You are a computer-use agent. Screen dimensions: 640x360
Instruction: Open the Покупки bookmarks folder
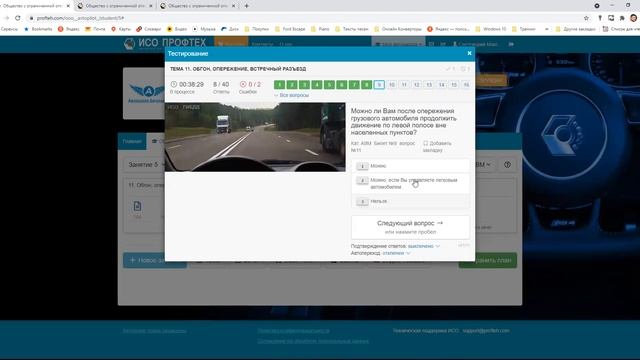pos(257,29)
